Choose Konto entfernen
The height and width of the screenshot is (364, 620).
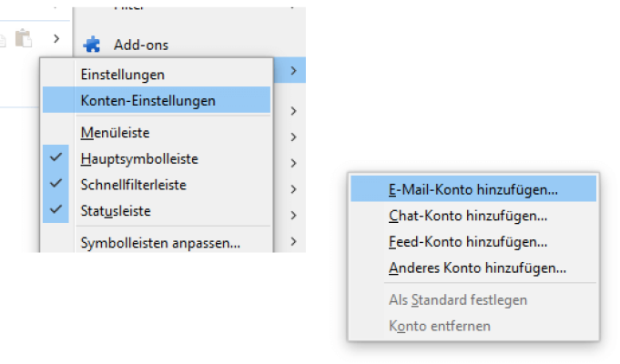439,325
